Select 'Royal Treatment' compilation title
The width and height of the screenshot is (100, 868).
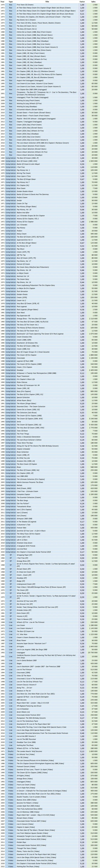[23, 376]
